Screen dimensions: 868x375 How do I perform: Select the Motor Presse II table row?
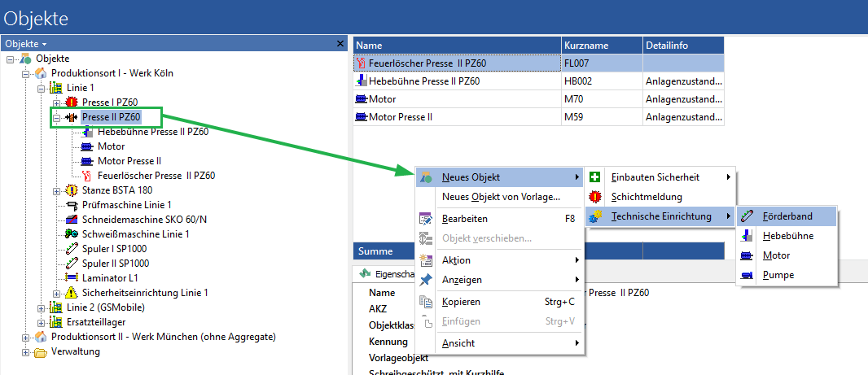(x=538, y=116)
